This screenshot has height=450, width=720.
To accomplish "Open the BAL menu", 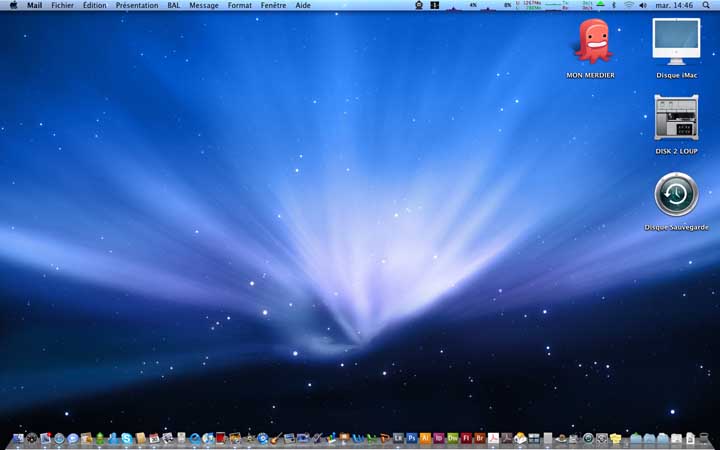I will (174, 5).
